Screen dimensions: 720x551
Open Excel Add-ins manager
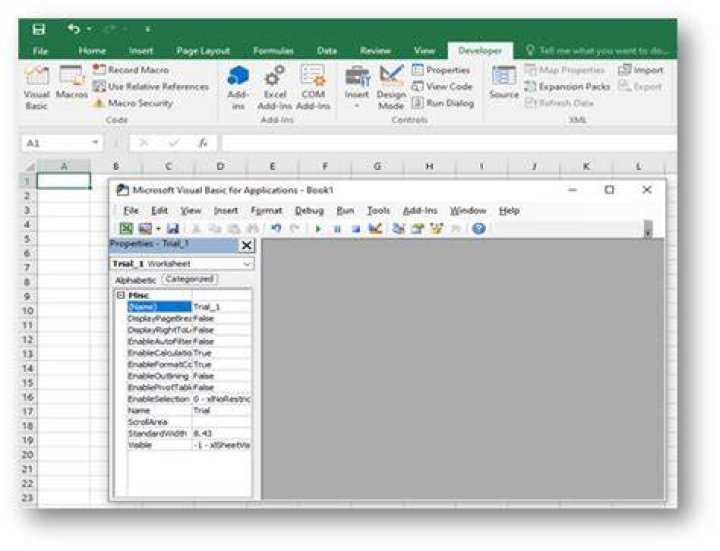tap(275, 87)
